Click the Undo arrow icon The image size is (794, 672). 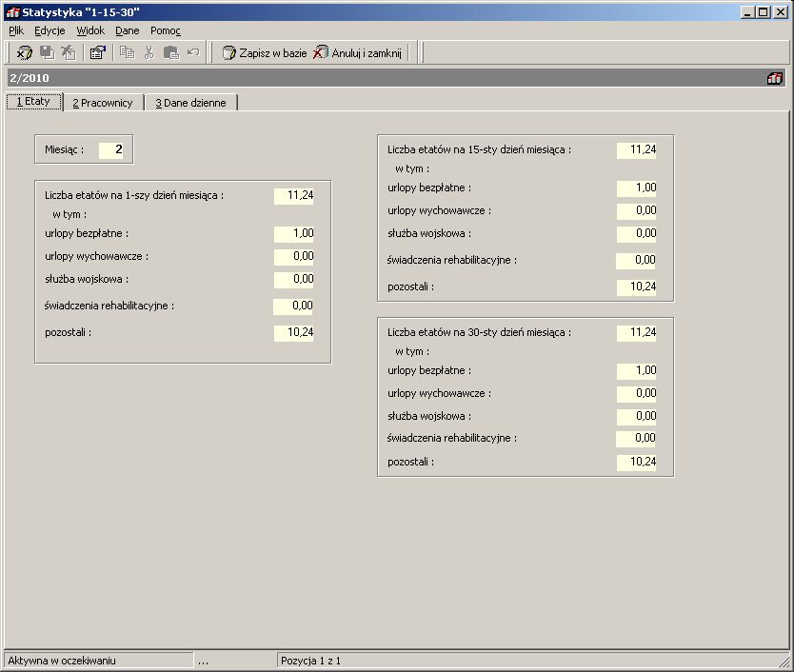(x=193, y=52)
